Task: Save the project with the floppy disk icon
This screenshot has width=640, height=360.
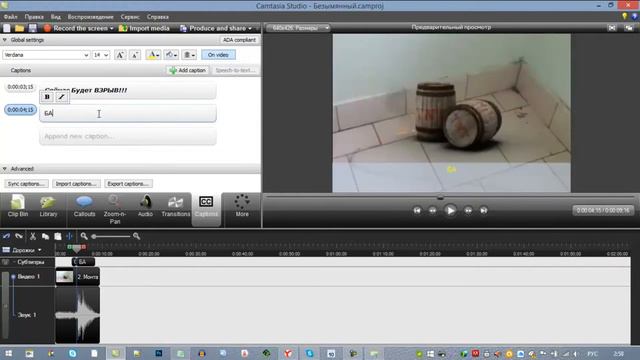Action: point(33,28)
